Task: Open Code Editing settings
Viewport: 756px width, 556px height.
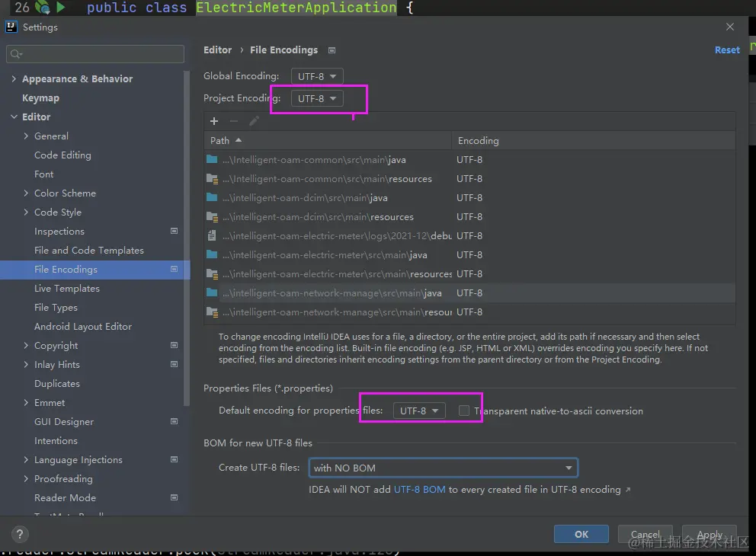Action: [62, 155]
